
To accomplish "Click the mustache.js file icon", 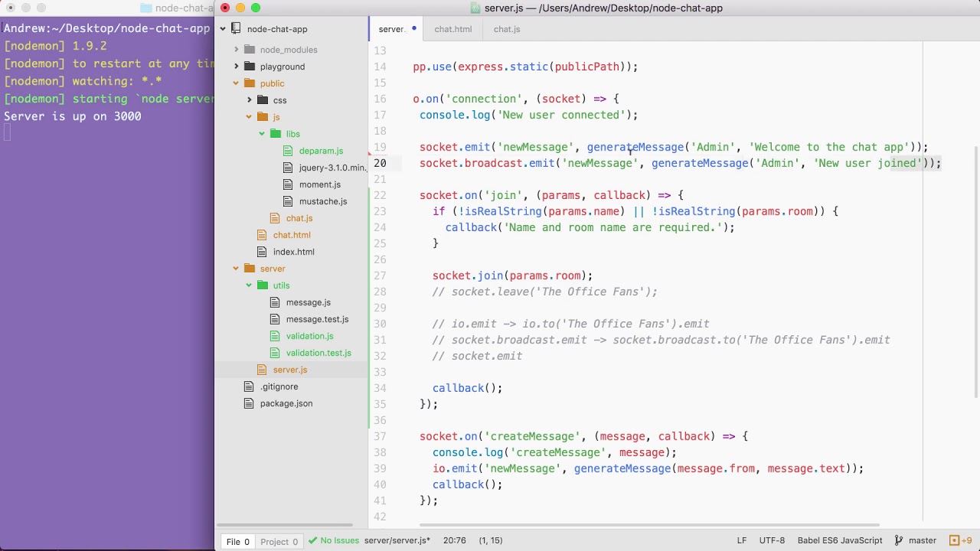I will (x=288, y=201).
